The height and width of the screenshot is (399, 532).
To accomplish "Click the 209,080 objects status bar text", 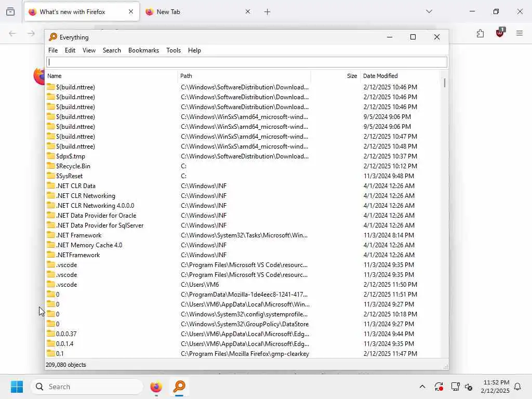I will (x=66, y=365).
